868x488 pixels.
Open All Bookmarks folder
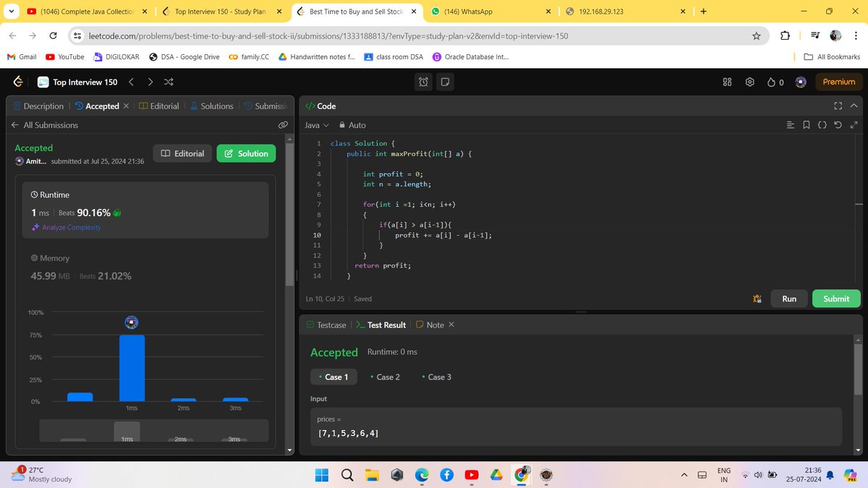pyautogui.click(x=832, y=57)
